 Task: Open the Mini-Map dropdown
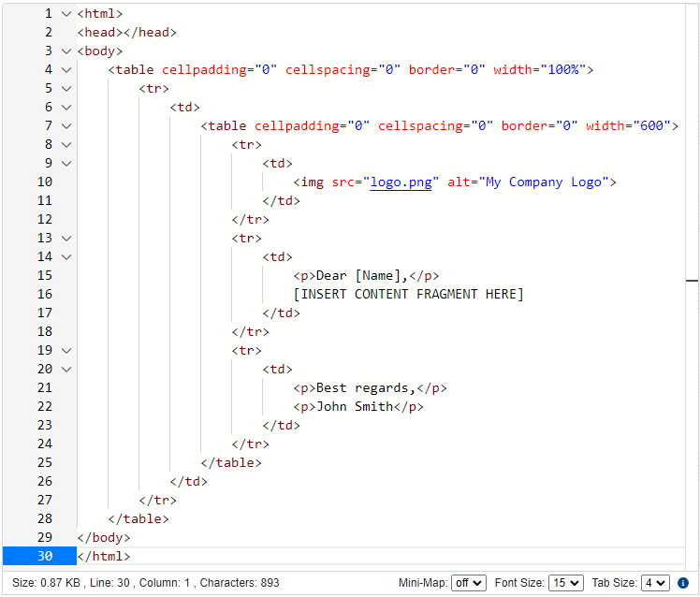(468, 583)
